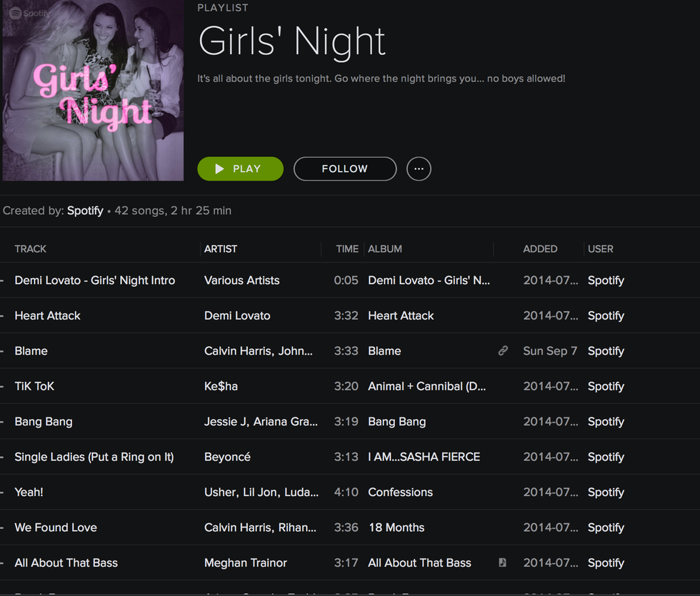This screenshot has width=700, height=596.
Task: Sort by the Added column header
Action: (540, 249)
